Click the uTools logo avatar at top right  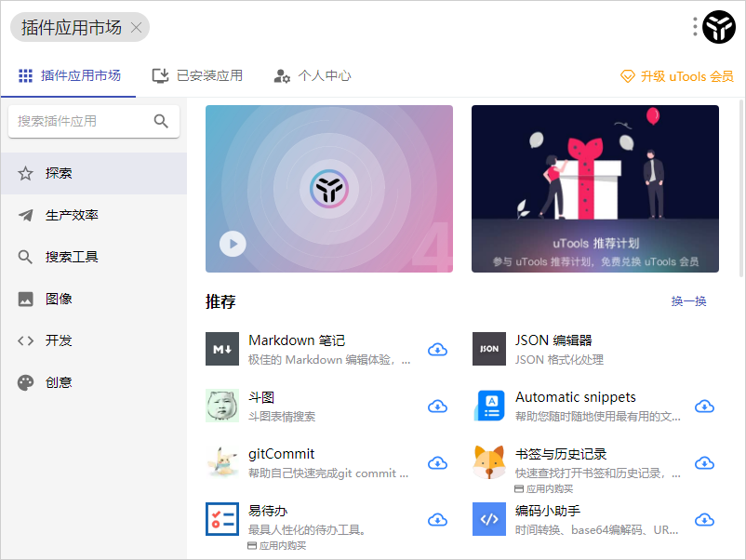[x=719, y=27]
